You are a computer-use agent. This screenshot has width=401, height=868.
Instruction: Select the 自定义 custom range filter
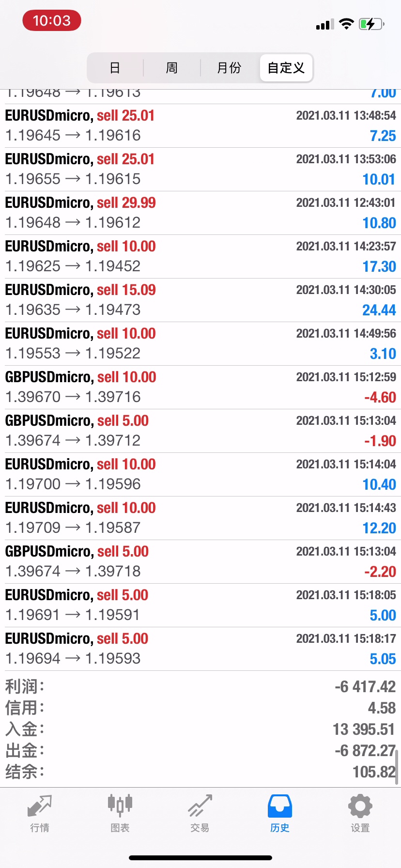pyautogui.click(x=286, y=68)
